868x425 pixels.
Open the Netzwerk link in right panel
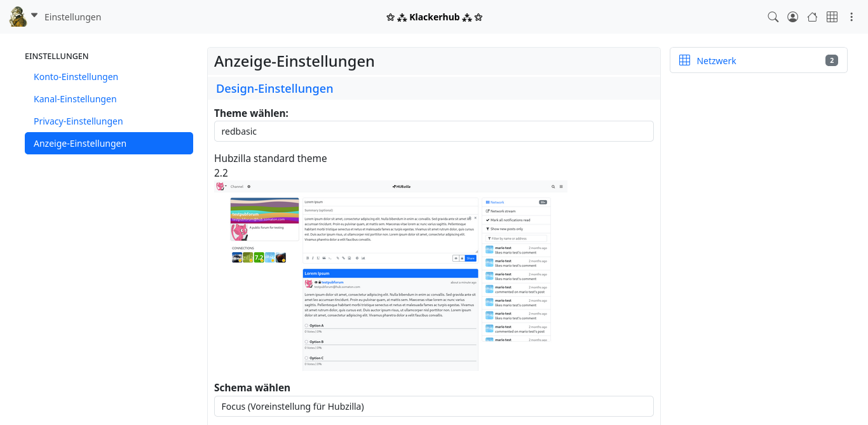coord(716,61)
